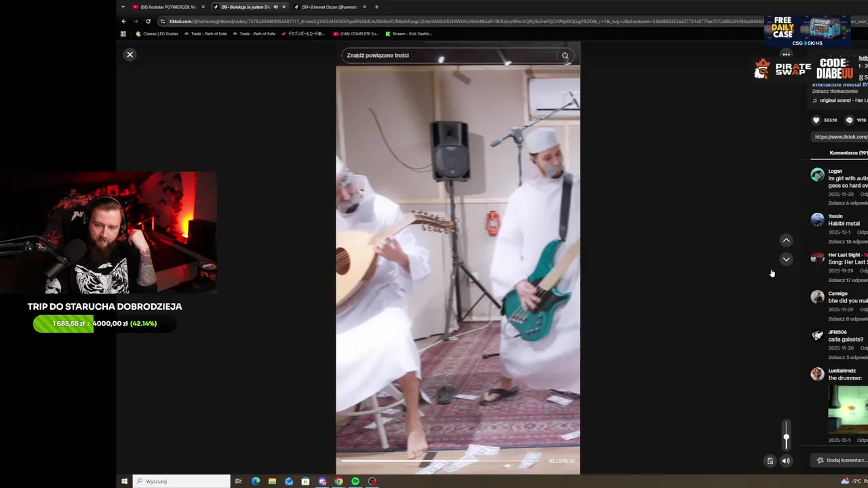Expand 'Zobacz 17 odpowiedzi' under Her Last Sight's comment
The height and width of the screenshot is (488, 868).
point(848,281)
